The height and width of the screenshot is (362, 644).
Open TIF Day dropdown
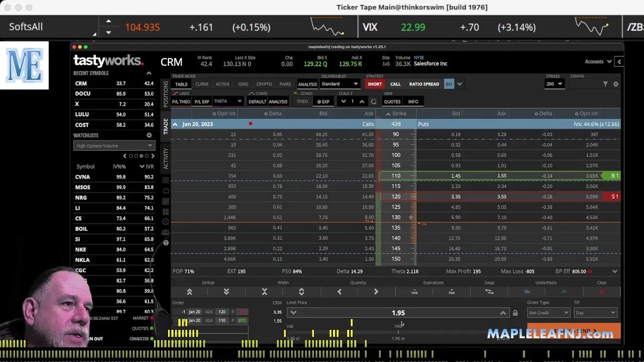595,313
